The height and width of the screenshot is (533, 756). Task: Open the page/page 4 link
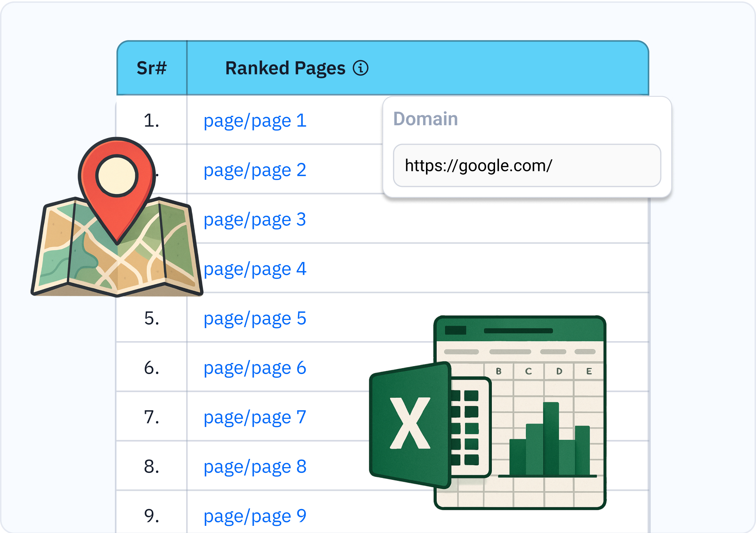coord(255,269)
